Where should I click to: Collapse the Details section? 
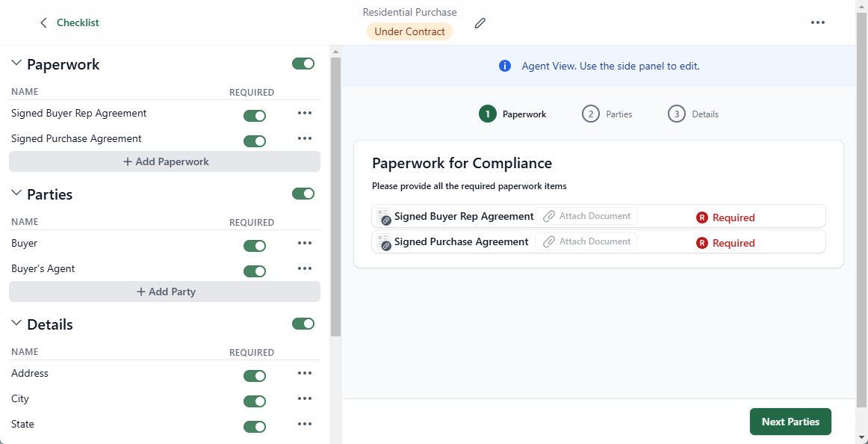tap(15, 324)
